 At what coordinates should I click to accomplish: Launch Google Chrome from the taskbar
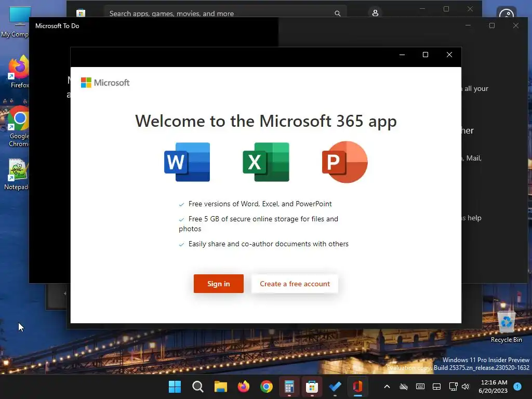[x=267, y=387]
